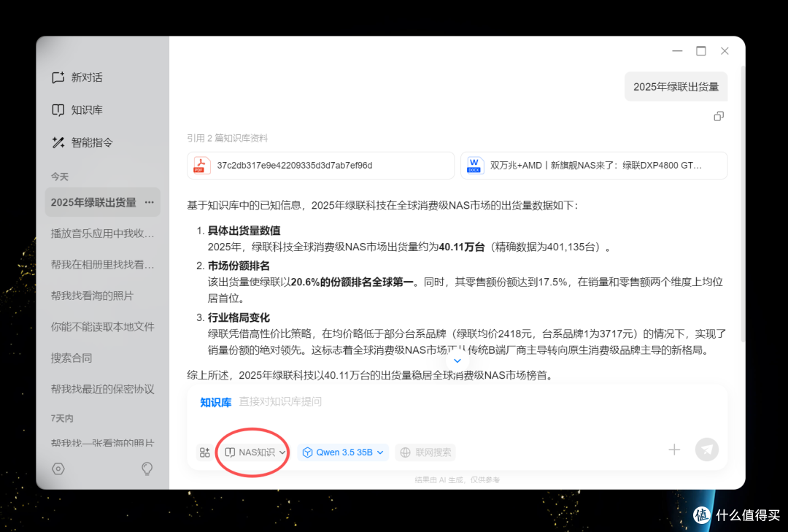Viewport: 788px width, 532px height.
Task: Select the 2025年绿联出货量 conversation
Action: 103,202
